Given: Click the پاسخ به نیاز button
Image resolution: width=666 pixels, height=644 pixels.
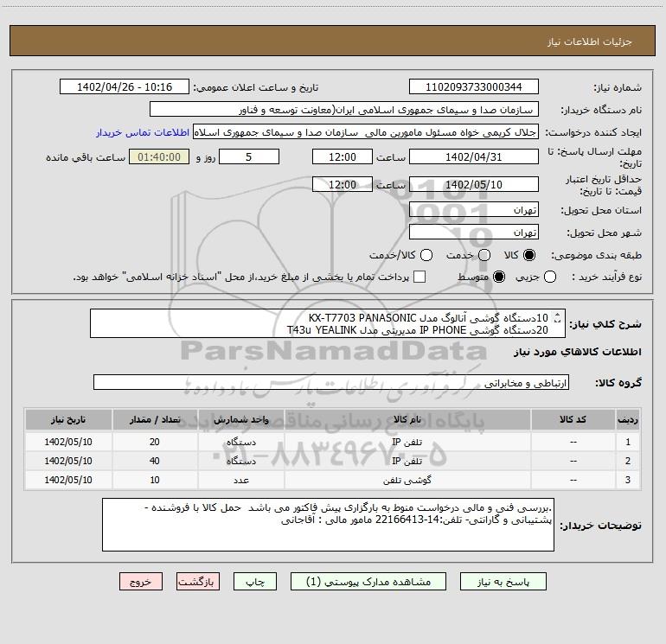Looking at the screenshot, I should (x=503, y=582).
